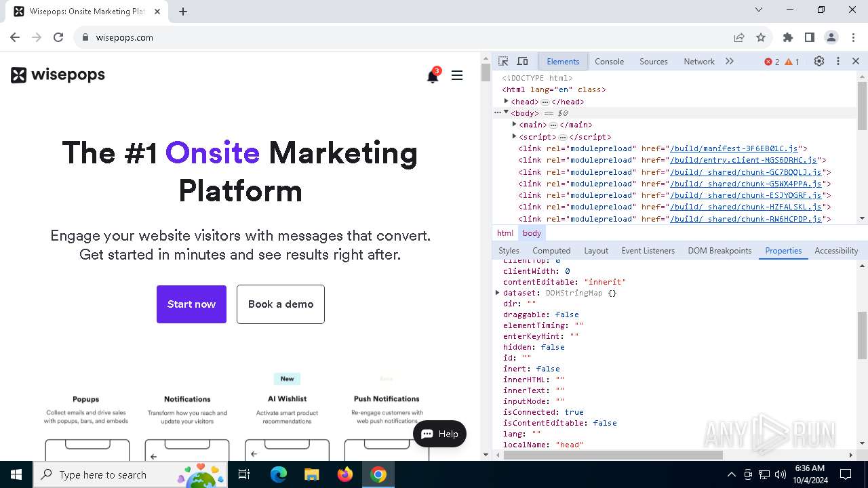
Task: Open wisepops notification bell
Action: 433,75
